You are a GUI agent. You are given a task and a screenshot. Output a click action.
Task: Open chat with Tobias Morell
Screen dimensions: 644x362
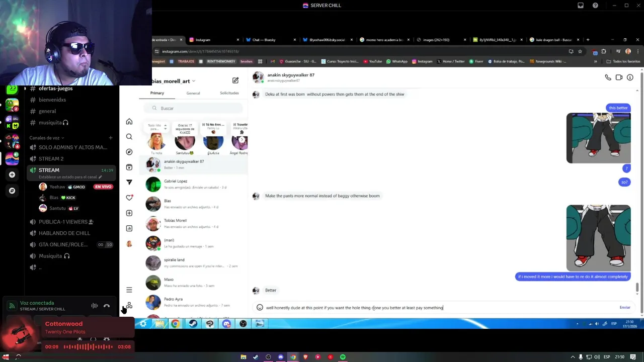point(193,223)
